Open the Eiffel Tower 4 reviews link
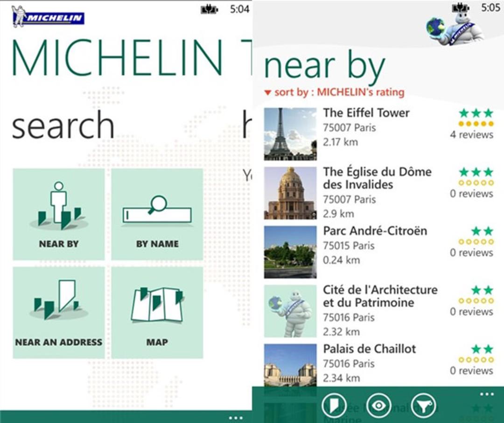This screenshot has width=504, height=423. click(471, 134)
